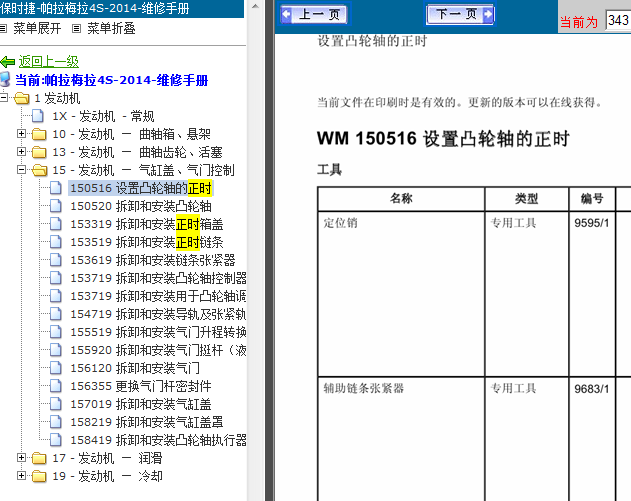
Task: Open the 当前:帕拉梅拉4S-2014-维修手册 title link
Action: coord(111,80)
